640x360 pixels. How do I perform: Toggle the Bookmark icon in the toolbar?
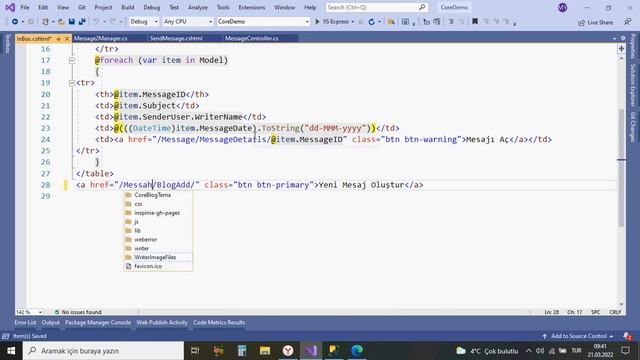475,21
